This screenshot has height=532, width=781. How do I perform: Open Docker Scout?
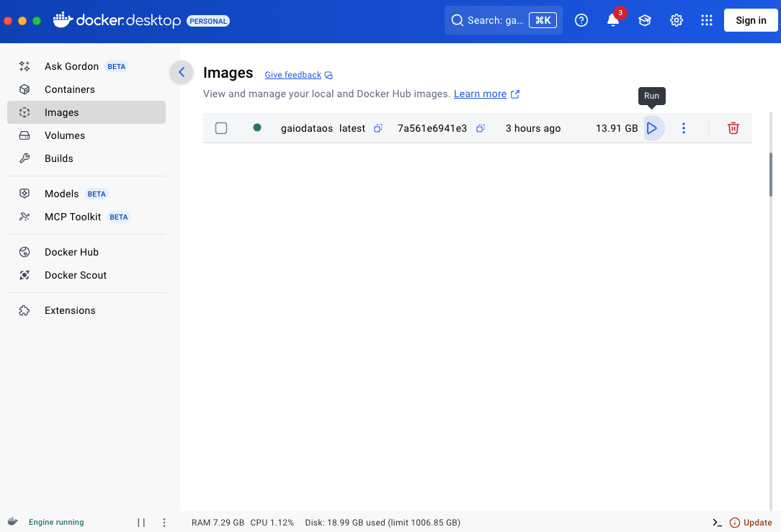pos(86,275)
